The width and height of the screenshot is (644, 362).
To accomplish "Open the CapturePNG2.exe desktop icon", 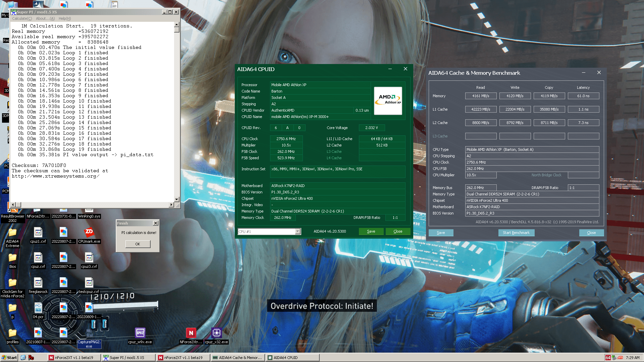I will pos(89,338).
